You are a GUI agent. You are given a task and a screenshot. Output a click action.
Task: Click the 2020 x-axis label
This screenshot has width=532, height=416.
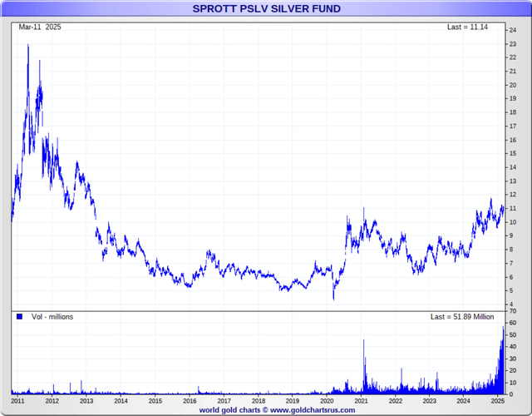coord(327,401)
